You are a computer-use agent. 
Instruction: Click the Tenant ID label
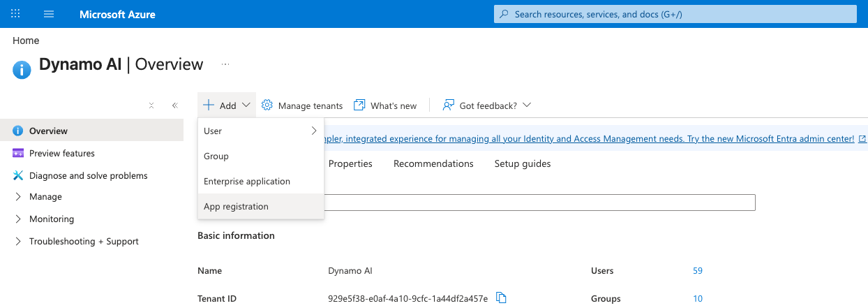(x=217, y=299)
